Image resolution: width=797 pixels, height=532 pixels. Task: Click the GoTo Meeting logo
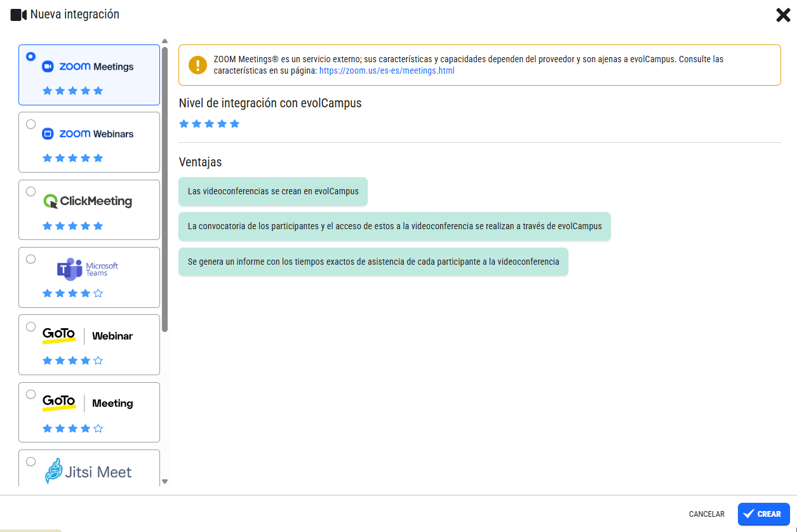coord(88,403)
